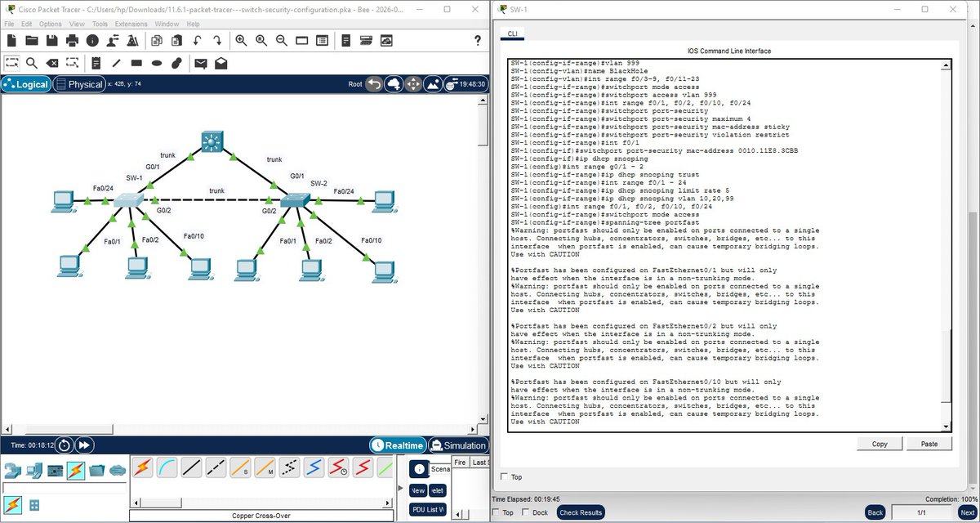Add a complex PDU open envelope
980x523 pixels.
click(221, 62)
